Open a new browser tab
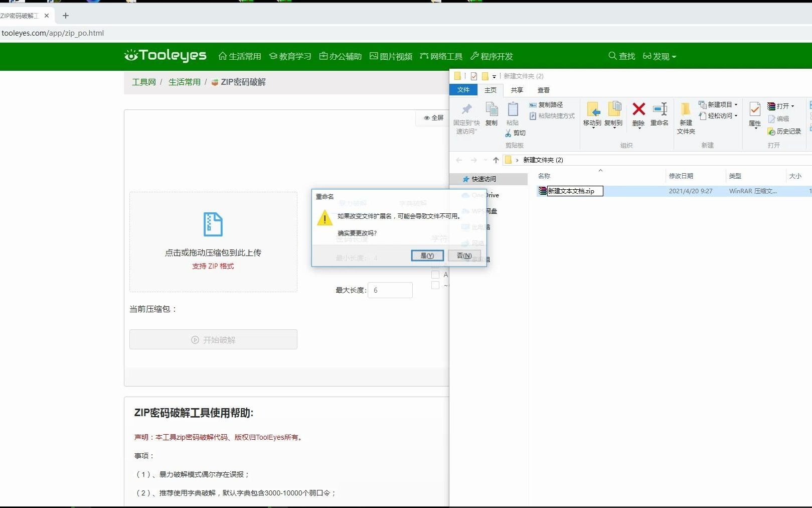 coord(65,16)
